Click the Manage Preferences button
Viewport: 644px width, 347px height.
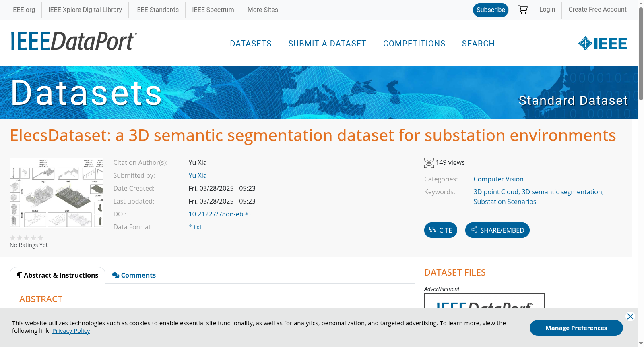tap(576, 328)
